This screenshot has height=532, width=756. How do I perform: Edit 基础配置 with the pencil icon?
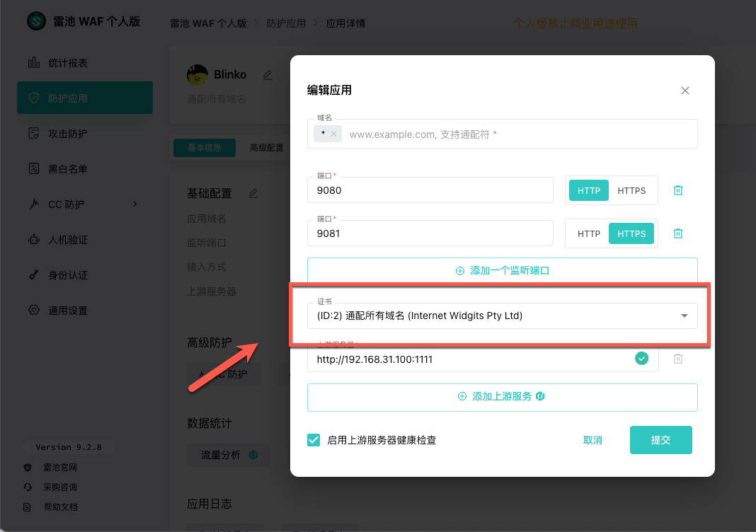253,193
